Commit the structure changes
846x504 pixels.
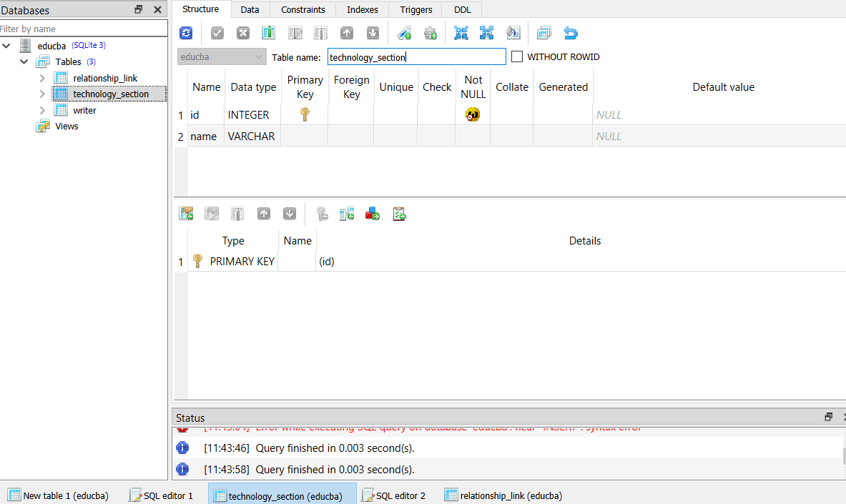(217, 32)
